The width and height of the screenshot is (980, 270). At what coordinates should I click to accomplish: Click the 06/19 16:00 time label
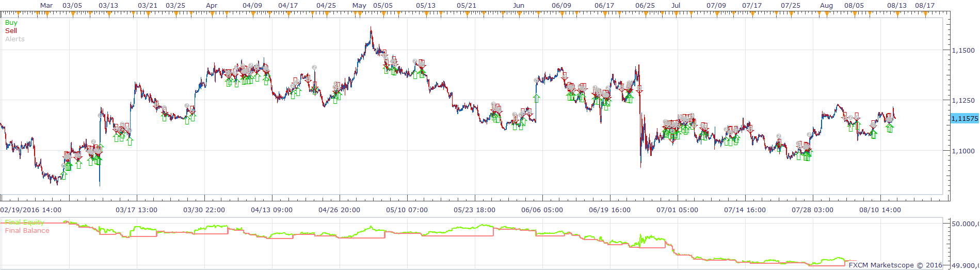click(x=610, y=210)
